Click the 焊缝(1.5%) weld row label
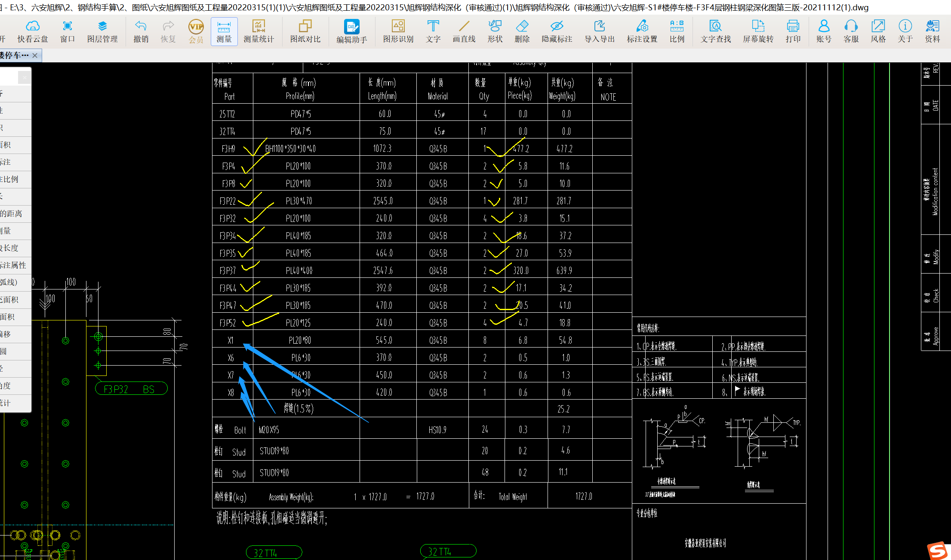The image size is (951, 560). click(x=299, y=408)
